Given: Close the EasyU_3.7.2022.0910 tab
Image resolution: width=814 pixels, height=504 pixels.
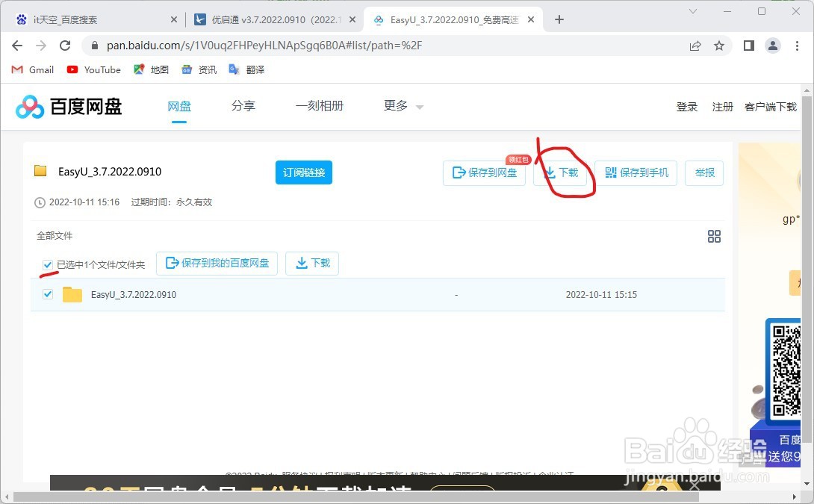Looking at the screenshot, I should pyautogui.click(x=531, y=19).
